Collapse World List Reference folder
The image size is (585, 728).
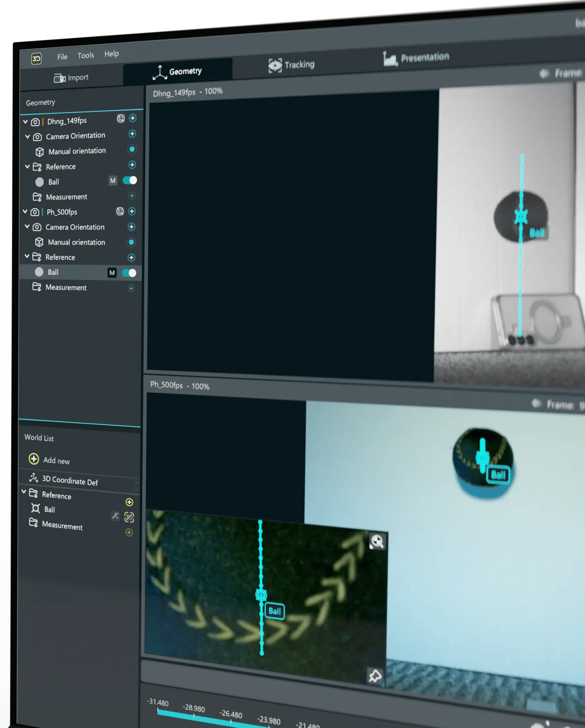tap(24, 492)
